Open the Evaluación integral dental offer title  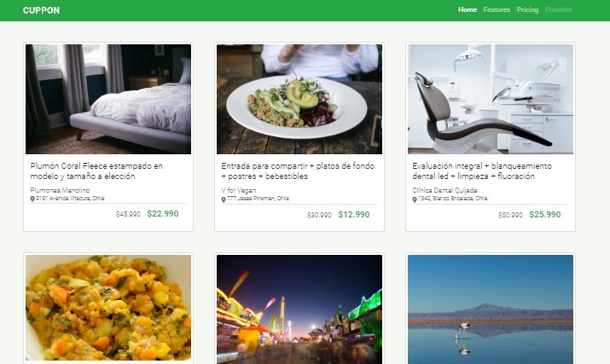pos(481,170)
